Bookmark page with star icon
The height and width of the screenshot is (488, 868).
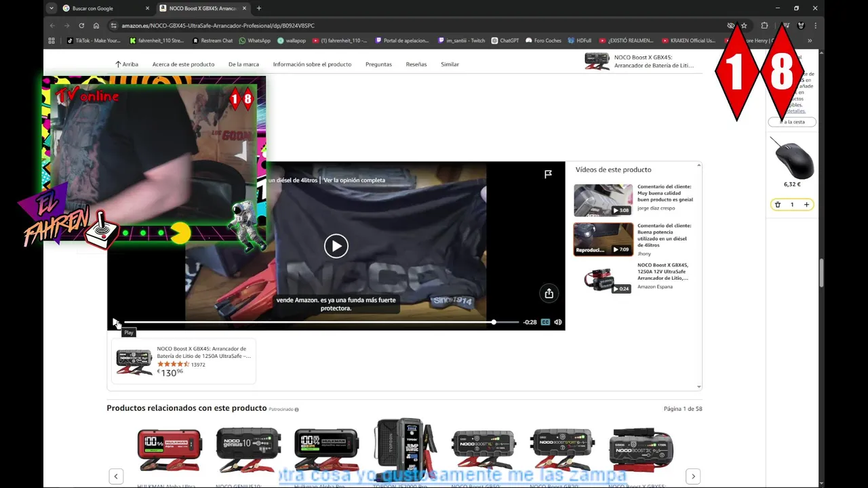744,26
